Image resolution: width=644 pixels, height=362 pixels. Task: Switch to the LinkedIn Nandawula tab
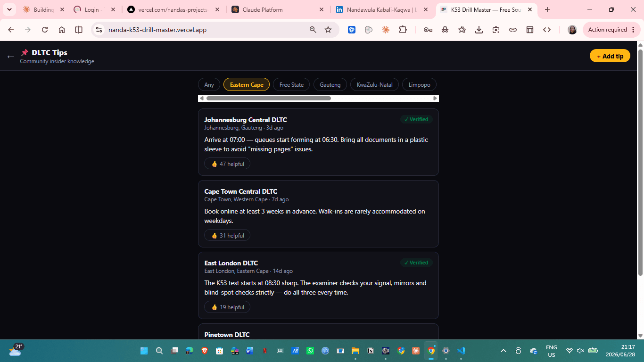(381, 9)
